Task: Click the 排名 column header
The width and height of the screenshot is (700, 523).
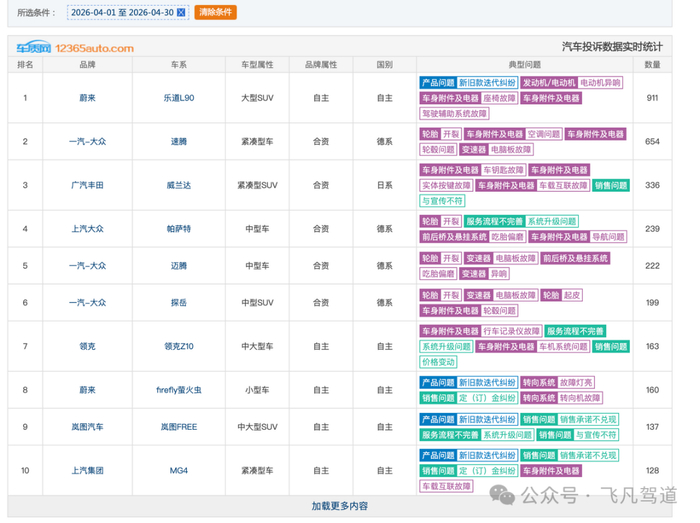Action: tap(25, 65)
